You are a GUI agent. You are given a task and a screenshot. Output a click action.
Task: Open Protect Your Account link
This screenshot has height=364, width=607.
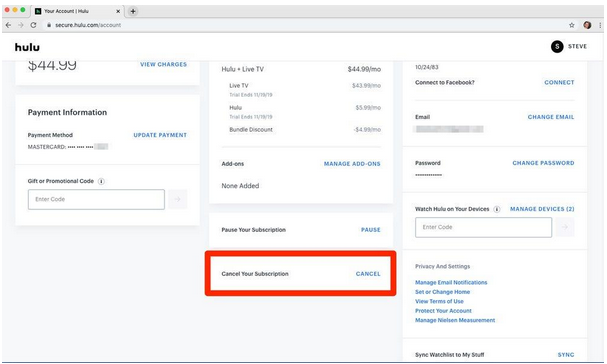443,311
